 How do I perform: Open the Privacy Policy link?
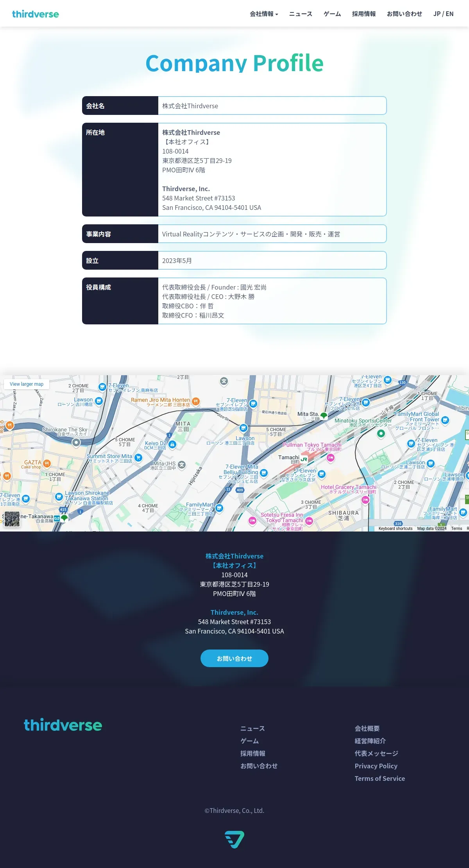click(x=376, y=766)
